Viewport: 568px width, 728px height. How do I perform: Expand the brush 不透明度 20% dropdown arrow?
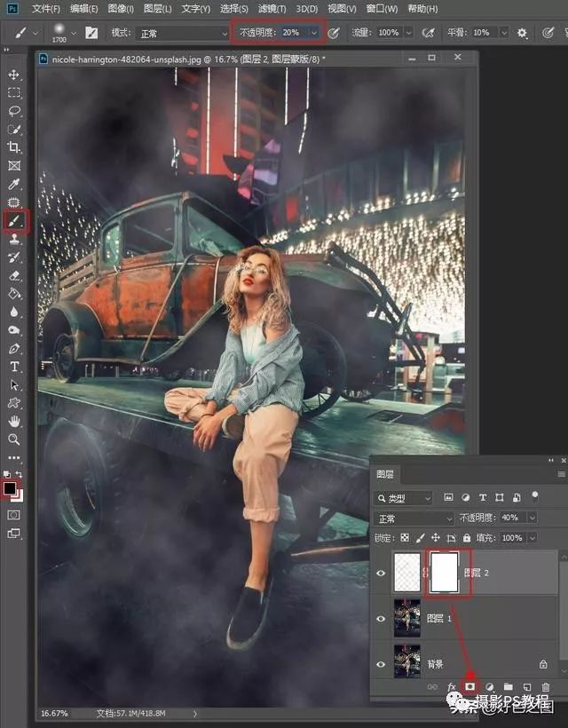[312, 33]
